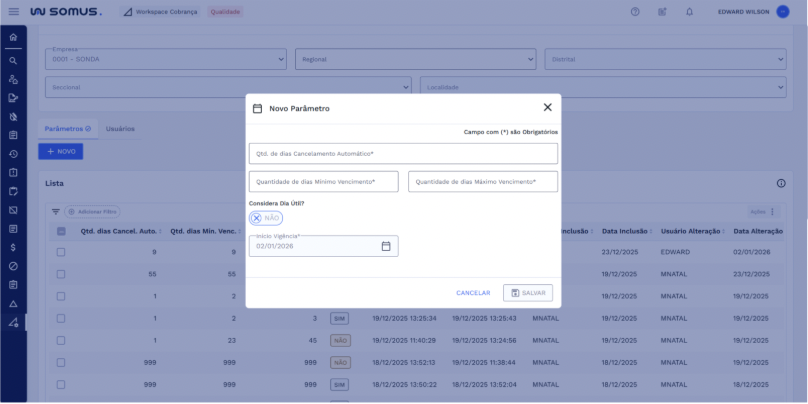Screen dimensions: 808x404
Task: Select the Parâmetros tab
Action: click(68, 129)
